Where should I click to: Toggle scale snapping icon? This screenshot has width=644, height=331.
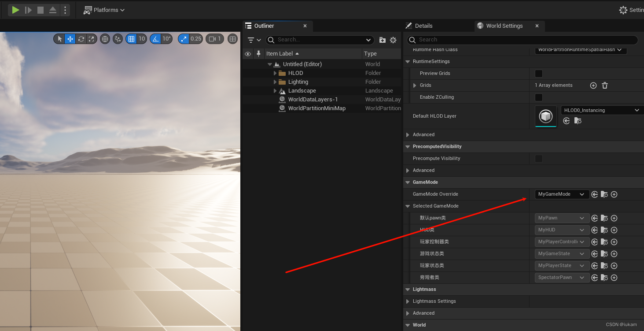(184, 39)
